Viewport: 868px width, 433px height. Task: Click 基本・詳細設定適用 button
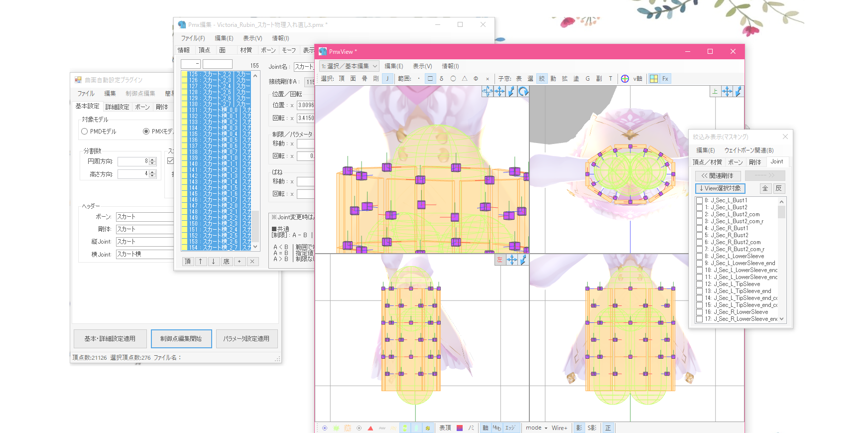pyautogui.click(x=110, y=339)
